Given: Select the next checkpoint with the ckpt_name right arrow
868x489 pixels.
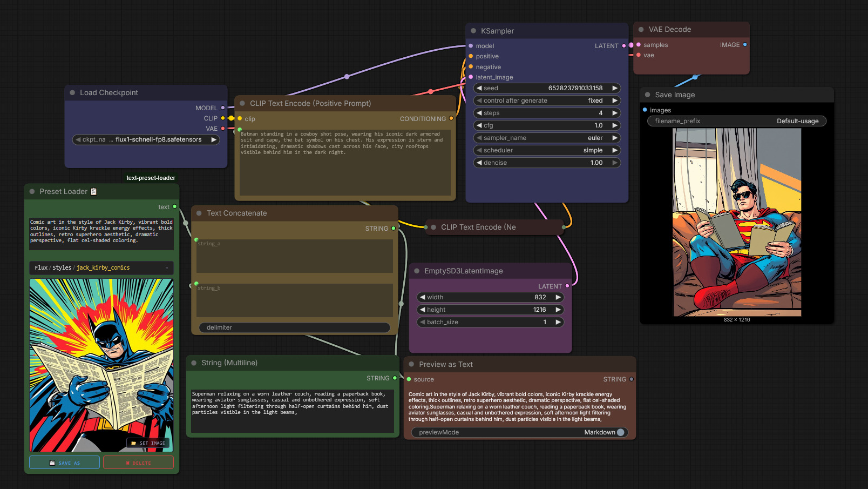Looking at the screenshot, I should click(214, 139).
